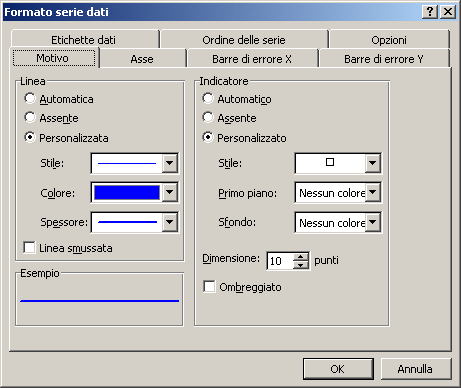Click the Esempio line preview
Screen dimensions: 461x388
click(x=99, y=301)
